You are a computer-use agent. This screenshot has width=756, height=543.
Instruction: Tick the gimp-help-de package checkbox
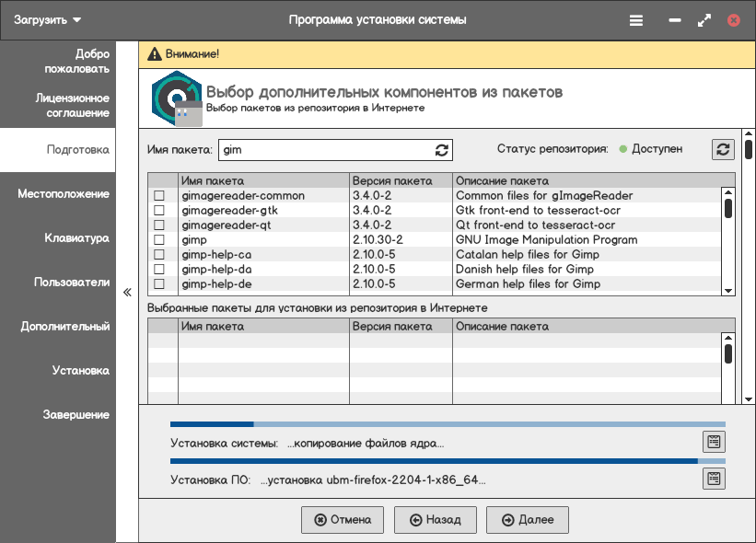159,284
